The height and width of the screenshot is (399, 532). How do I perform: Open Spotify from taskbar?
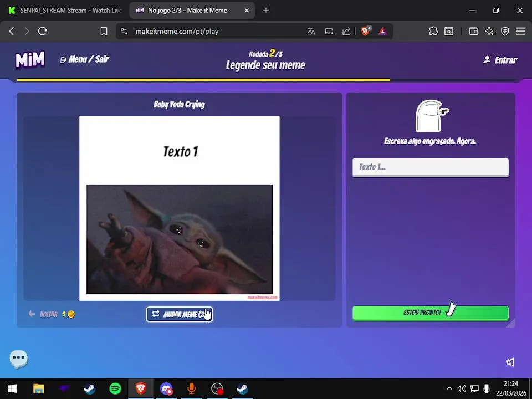[115, 389]
